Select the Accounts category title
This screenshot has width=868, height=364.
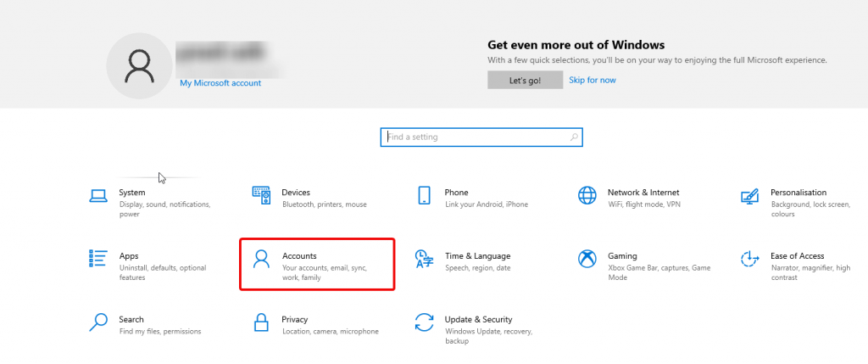[299, 256]
